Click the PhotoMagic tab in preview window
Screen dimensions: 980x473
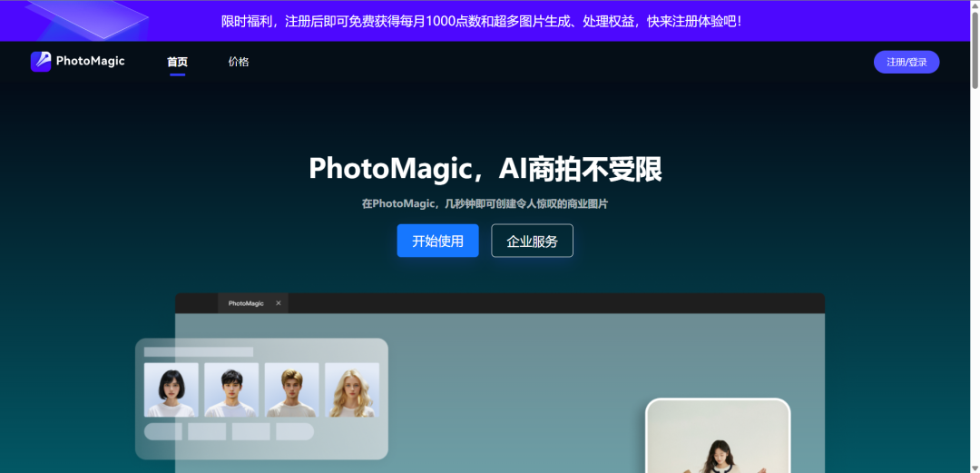pos(246,303)
